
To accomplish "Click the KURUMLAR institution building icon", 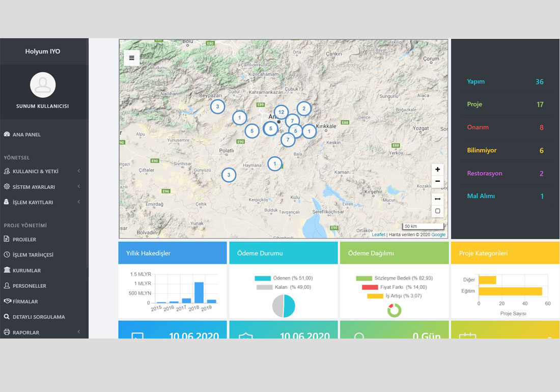I will [7, 270].
